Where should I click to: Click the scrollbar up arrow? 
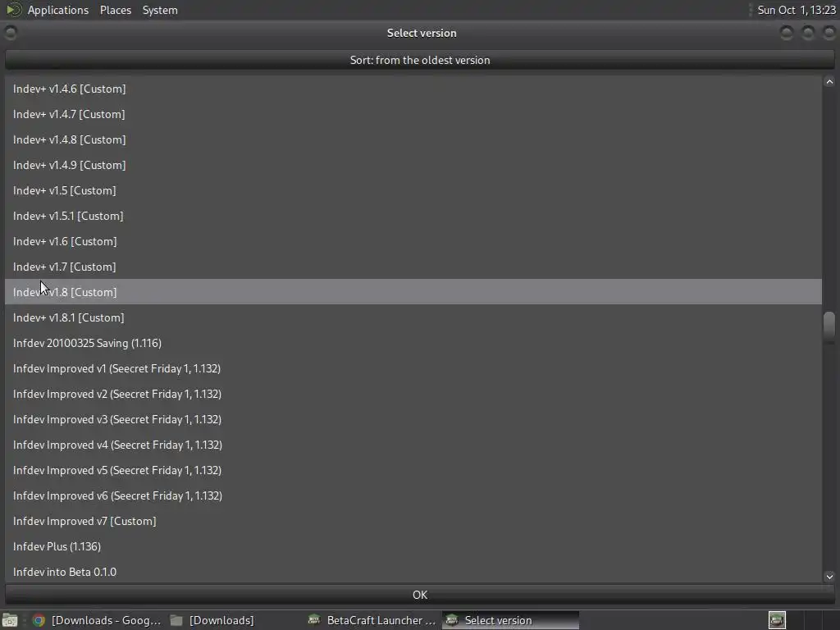click(x=829, y=81)
